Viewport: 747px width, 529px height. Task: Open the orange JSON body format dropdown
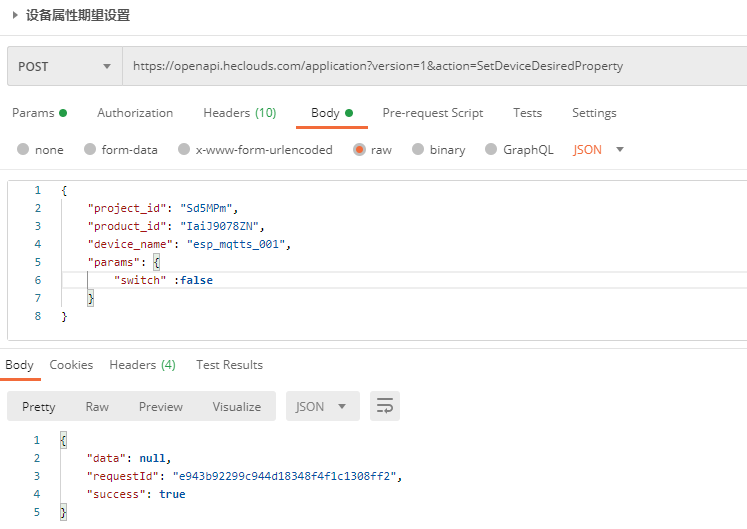[598, 150]
